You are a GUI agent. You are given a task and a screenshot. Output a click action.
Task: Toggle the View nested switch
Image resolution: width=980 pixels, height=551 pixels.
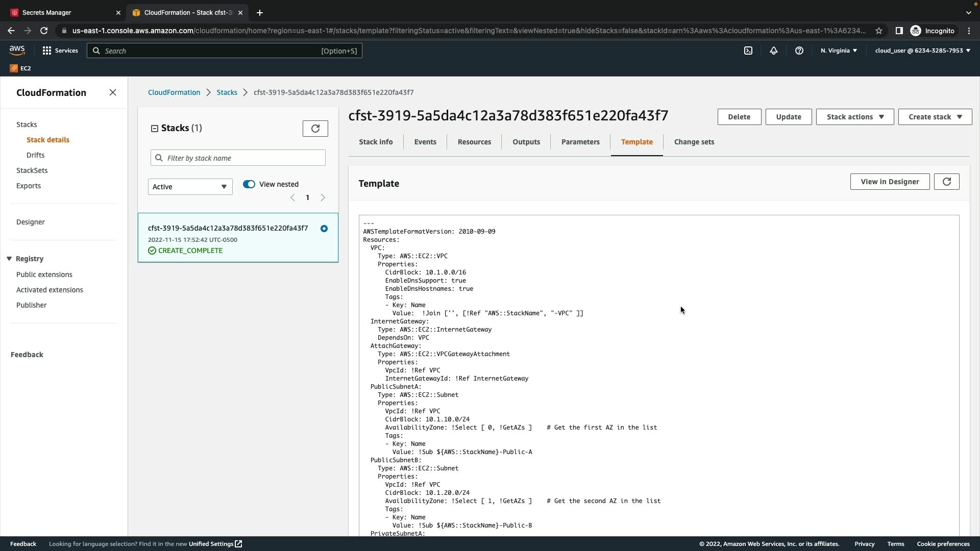[249, 184]
